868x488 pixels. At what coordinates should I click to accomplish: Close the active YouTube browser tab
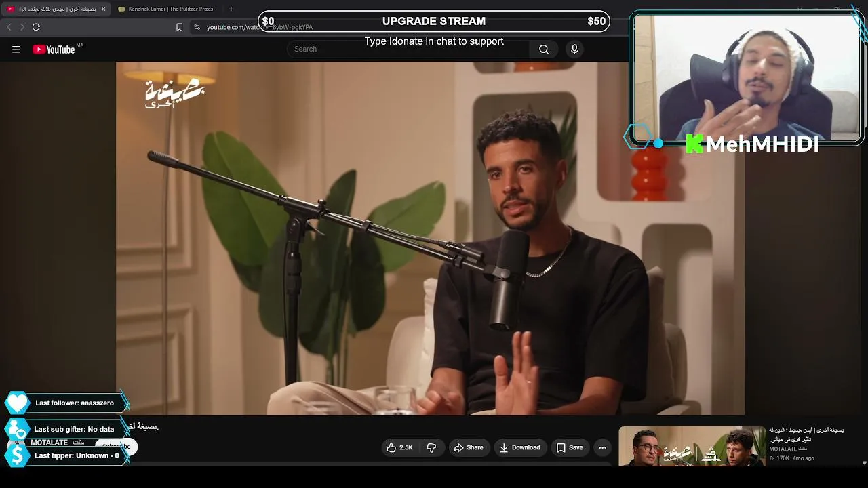103,9
